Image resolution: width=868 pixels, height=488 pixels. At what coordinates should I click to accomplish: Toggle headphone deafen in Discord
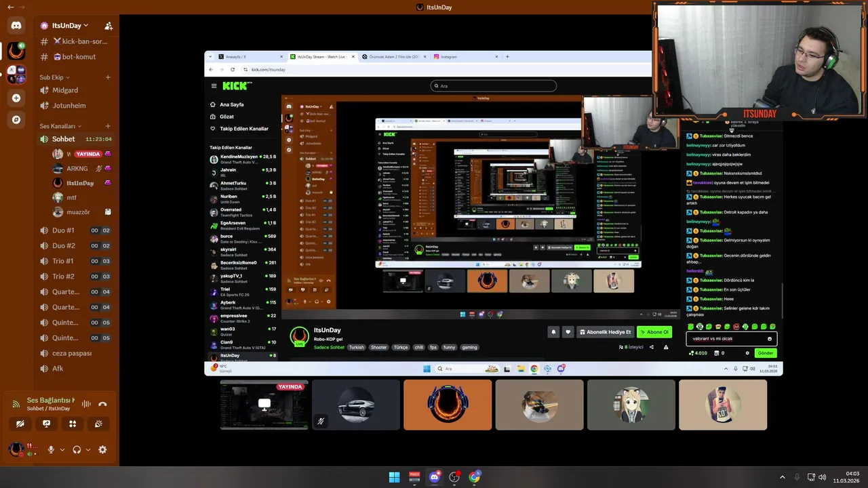click(77, 449)
